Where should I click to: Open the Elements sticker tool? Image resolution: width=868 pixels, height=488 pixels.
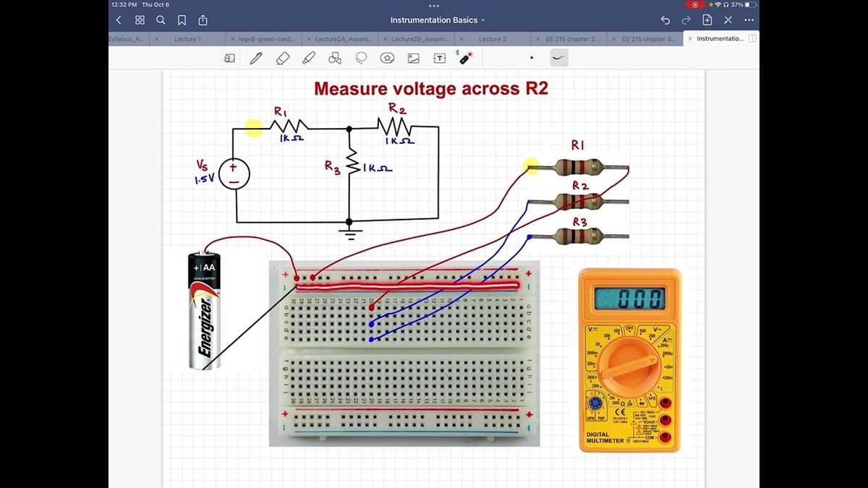coord(388,58)
